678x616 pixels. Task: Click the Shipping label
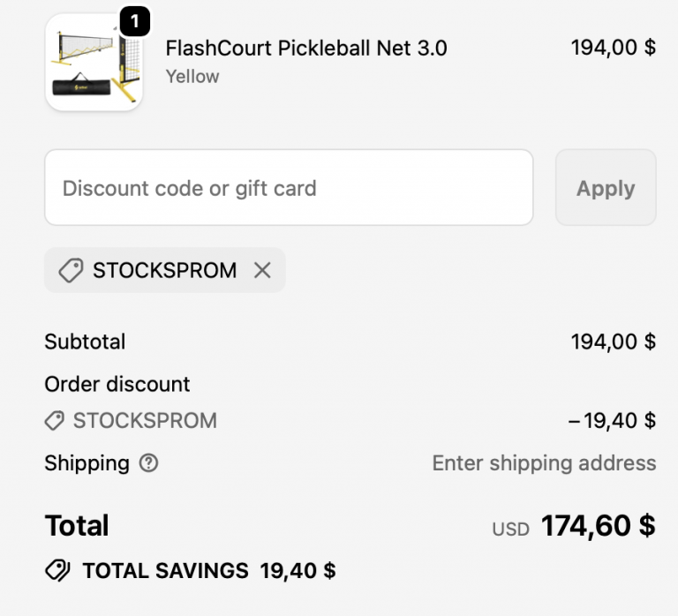[x=87, y=463]
